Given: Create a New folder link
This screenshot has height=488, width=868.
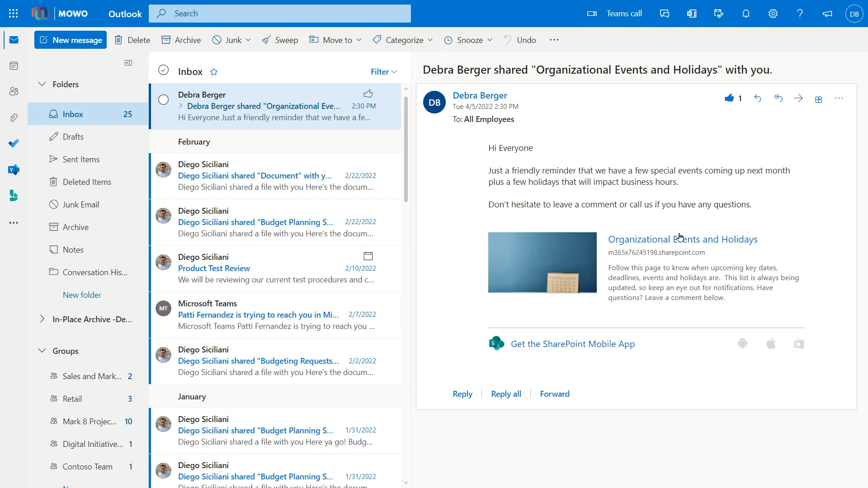Looking at the screenshot, I should (82, 295).
